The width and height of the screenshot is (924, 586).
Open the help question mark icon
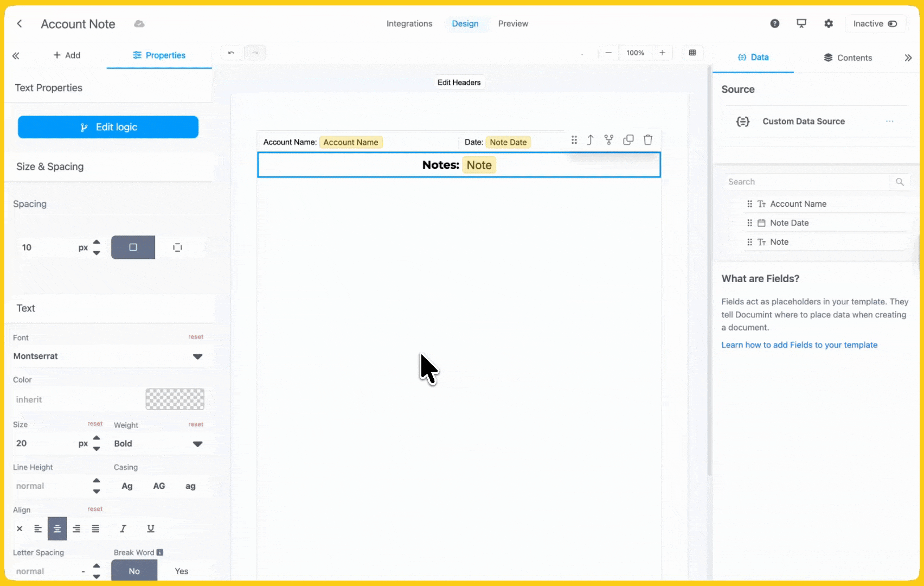(x=775, y=23)
